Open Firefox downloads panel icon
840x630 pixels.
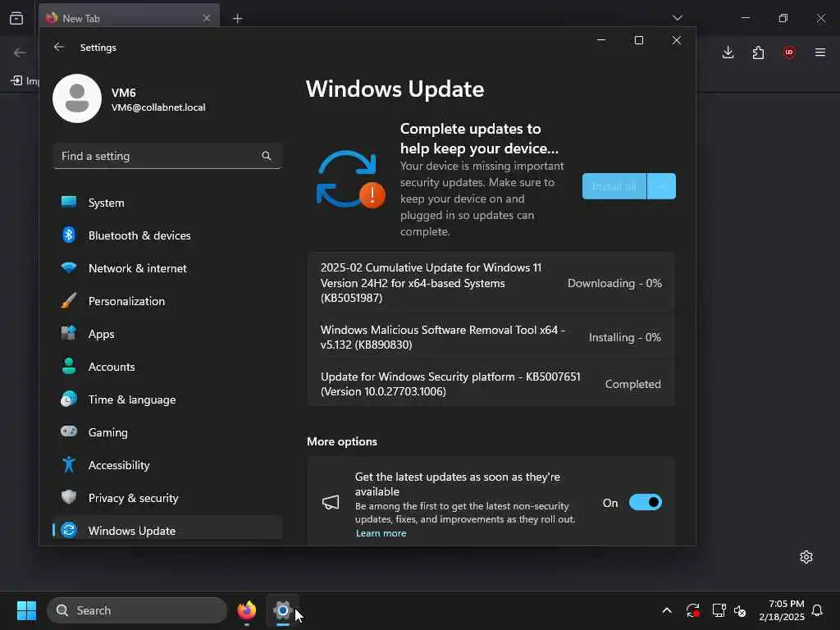[x=728, y=52]
